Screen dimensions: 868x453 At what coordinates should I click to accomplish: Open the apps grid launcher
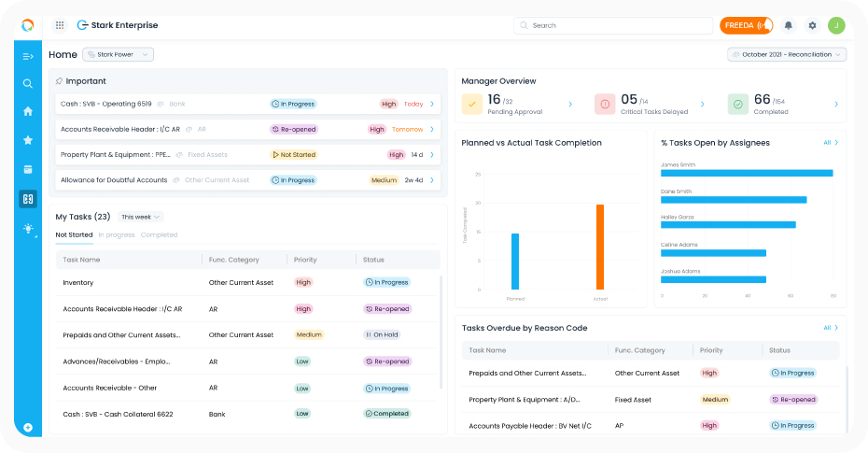[60, 25]
